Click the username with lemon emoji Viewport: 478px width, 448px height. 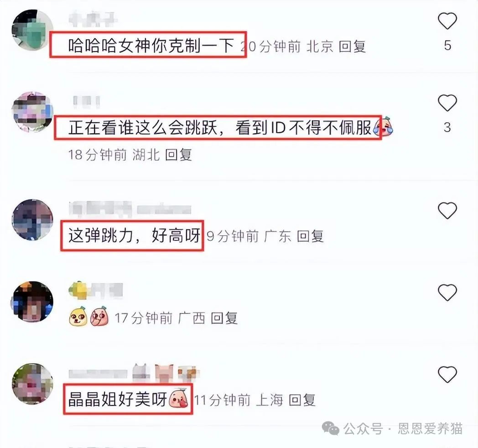tap(95, 290)
